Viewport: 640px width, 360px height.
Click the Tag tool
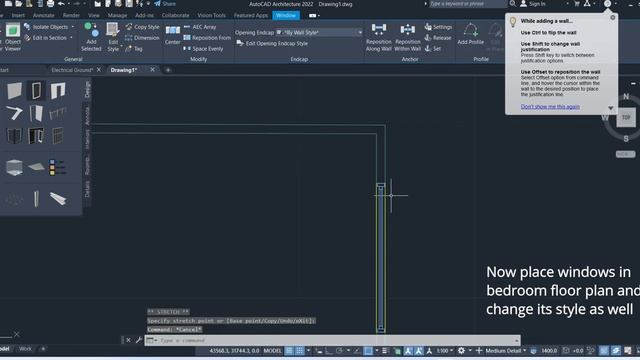point(134,49)
